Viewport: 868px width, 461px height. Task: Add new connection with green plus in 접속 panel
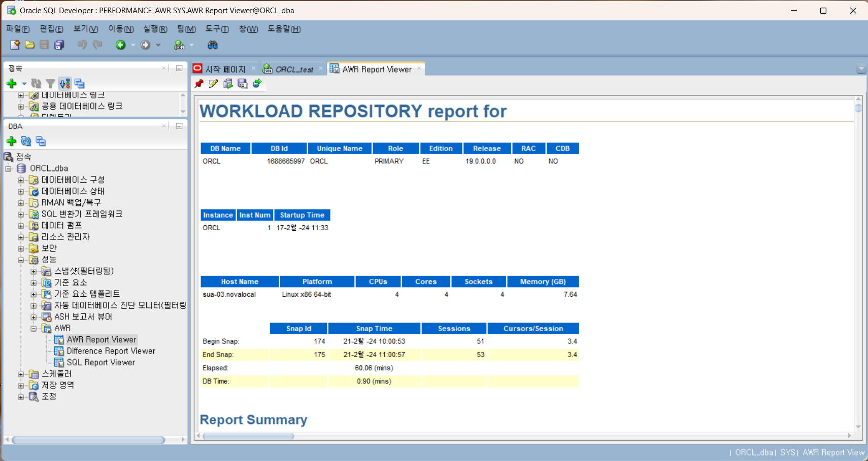(x=12, y=84)
